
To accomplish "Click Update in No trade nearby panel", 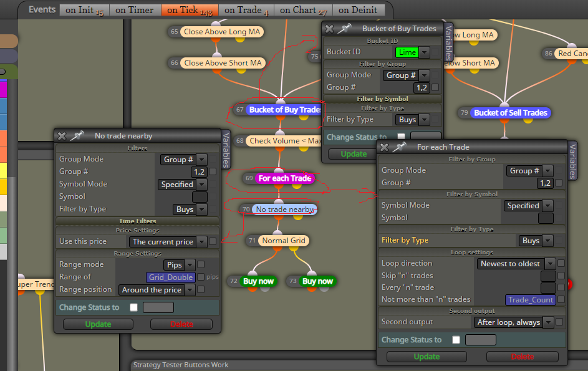I will pyautogui.click(x=99, y=324).
